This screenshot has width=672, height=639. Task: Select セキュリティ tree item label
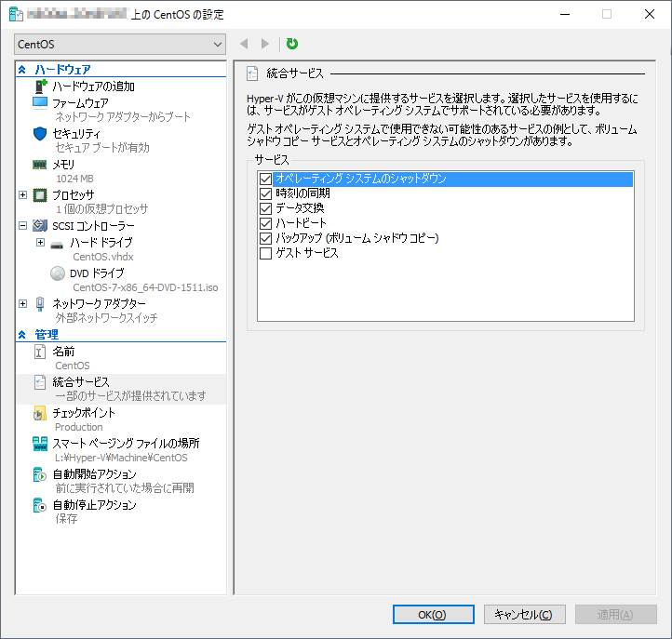(x=76, y=134)
